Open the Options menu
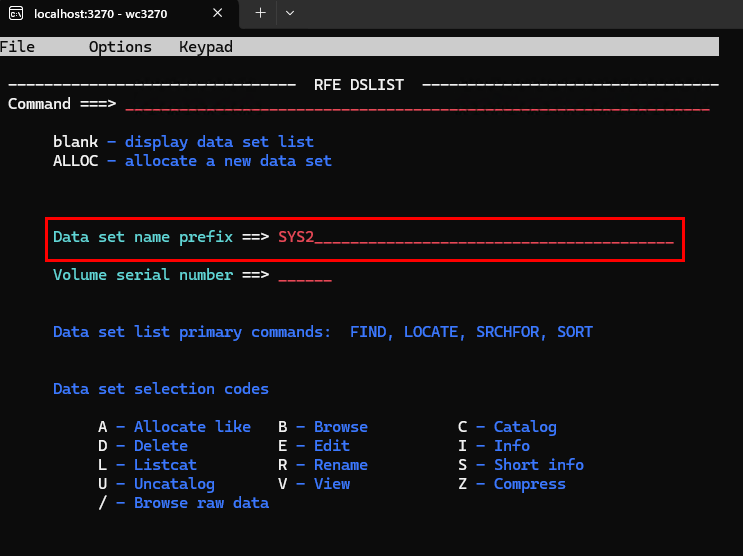Screen dimensions: 743x556 [x=120, y=47]
